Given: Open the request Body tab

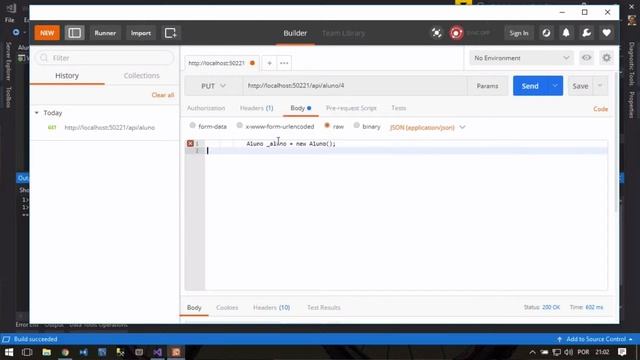Looking at the screenshot, I should 300,108.
